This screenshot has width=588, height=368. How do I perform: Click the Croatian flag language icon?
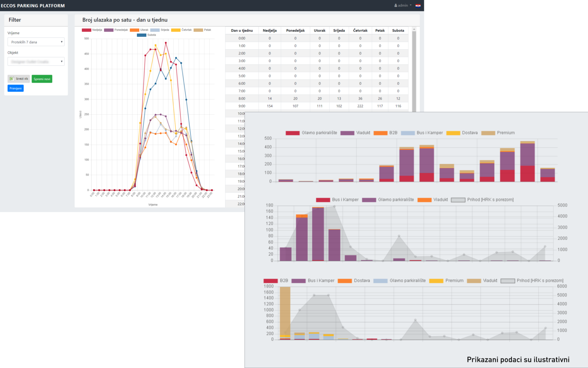point(418,6)
